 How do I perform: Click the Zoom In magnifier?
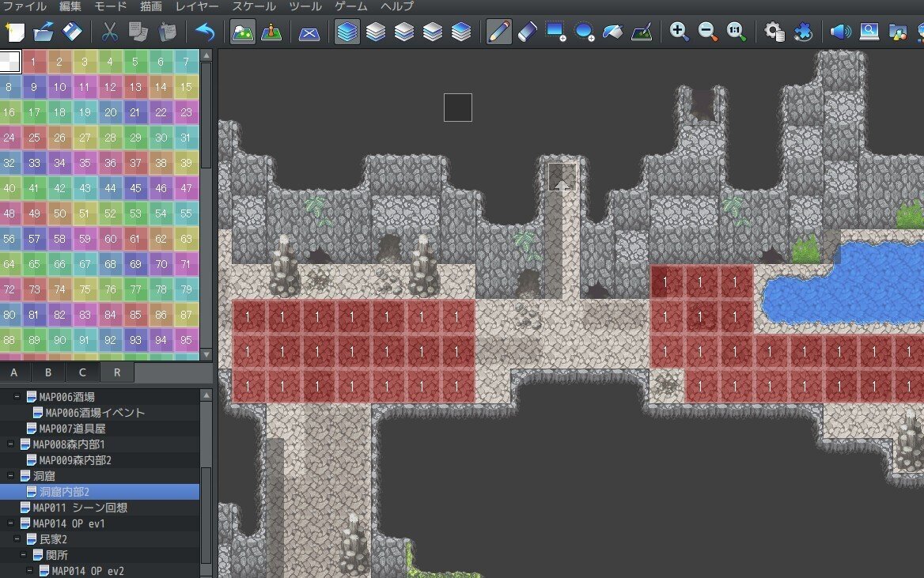(x=679, y=31)
